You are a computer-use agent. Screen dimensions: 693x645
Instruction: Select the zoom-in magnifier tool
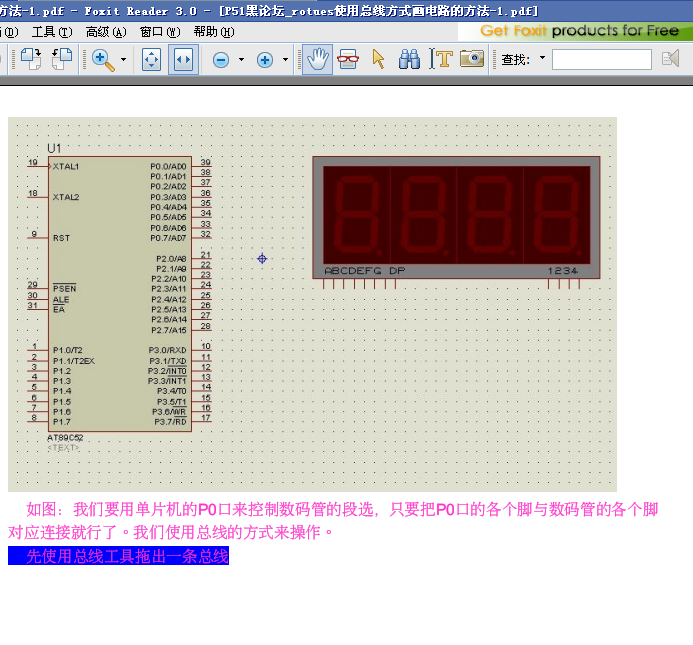coord(103,60)
